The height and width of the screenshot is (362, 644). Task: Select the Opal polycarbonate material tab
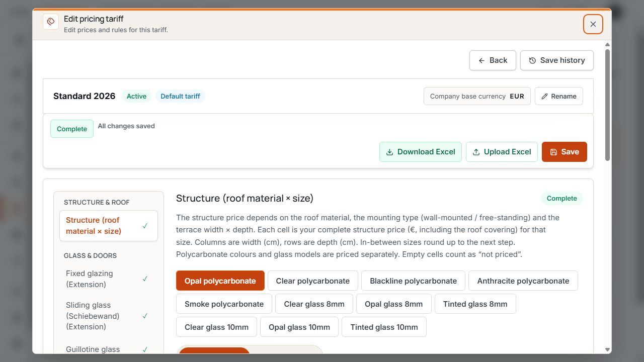[x=220, y=281]
